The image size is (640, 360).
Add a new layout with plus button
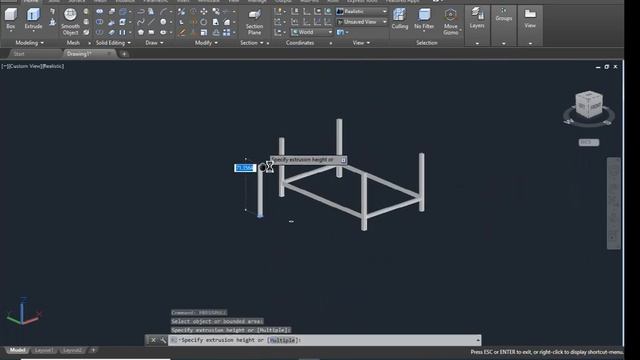(x=93, y=350)
